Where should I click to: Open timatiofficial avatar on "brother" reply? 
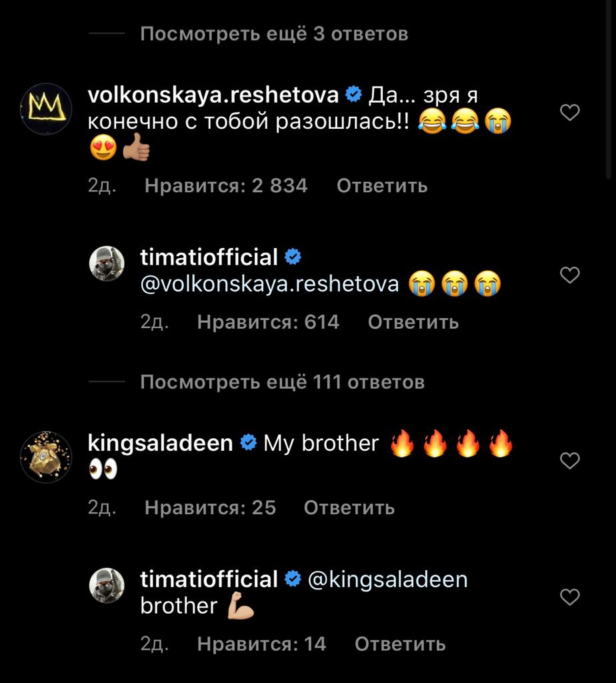click(x=107, y=585)
